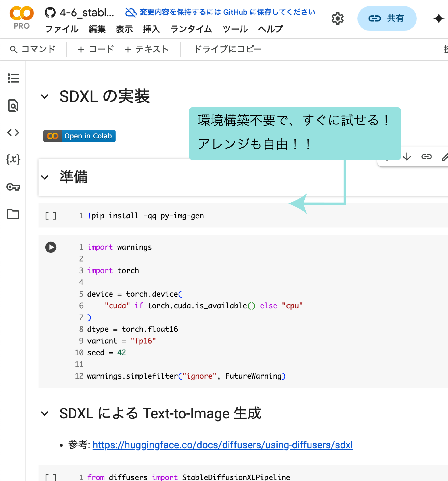Open find and replace sidebar icon
This screenshot has height=481, width=448.
[x=13, y=105]
